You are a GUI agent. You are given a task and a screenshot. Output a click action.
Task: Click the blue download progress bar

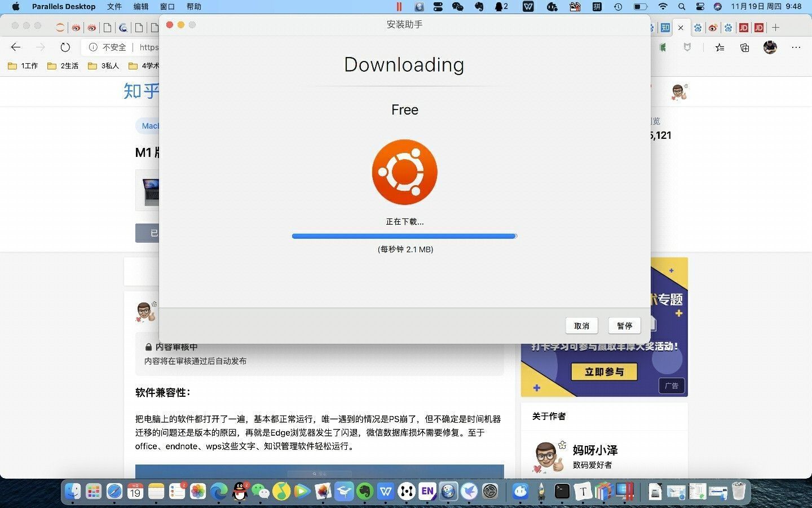point(404,236)
